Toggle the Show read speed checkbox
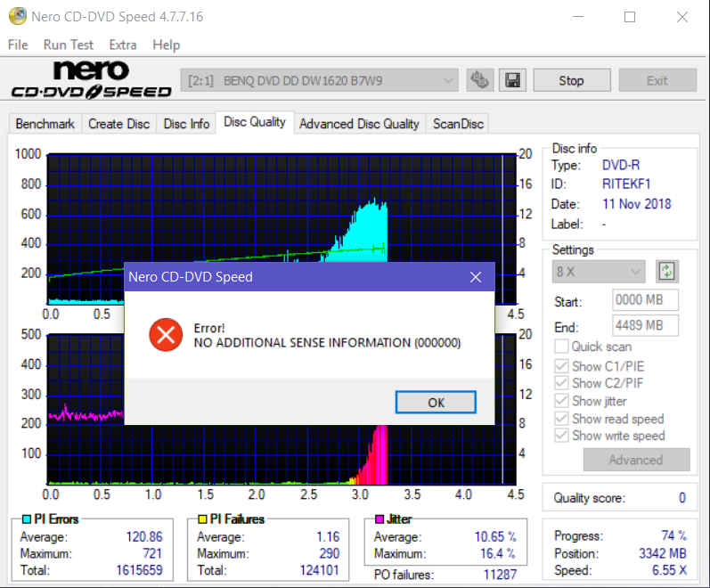This screenshot has height=588, width=710. [561, 419]
